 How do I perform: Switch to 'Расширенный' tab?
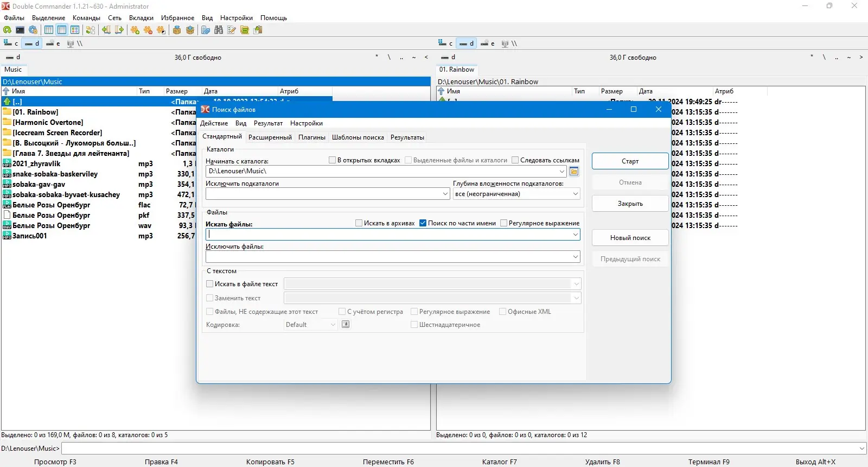tap(270, 137)
